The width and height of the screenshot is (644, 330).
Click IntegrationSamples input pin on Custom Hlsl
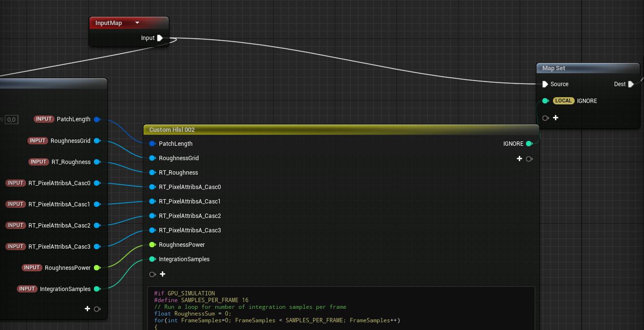(x=152, y=259)
